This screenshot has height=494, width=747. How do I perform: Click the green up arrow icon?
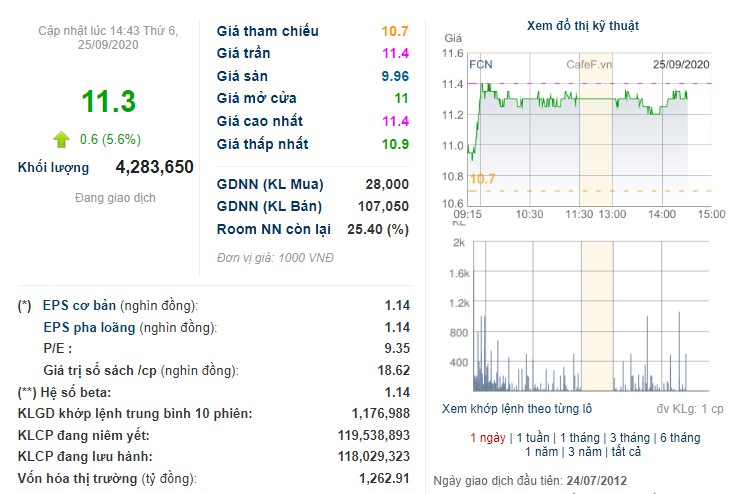62,139
